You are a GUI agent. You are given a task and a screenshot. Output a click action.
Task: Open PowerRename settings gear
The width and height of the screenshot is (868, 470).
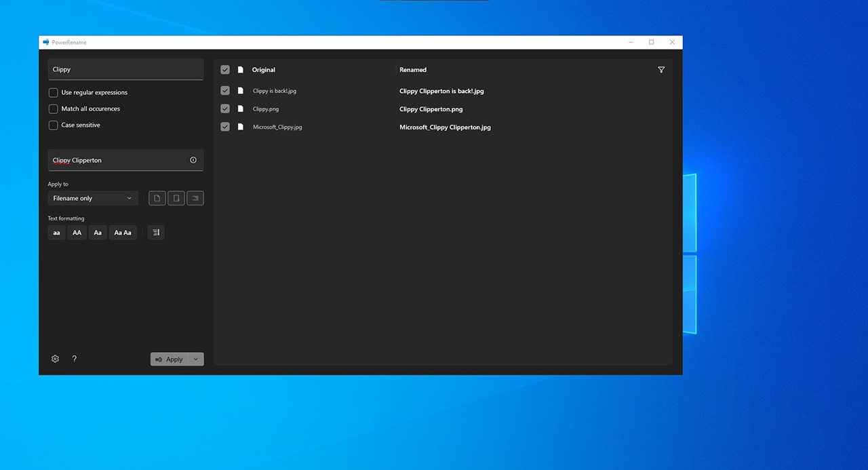(56, 359)
